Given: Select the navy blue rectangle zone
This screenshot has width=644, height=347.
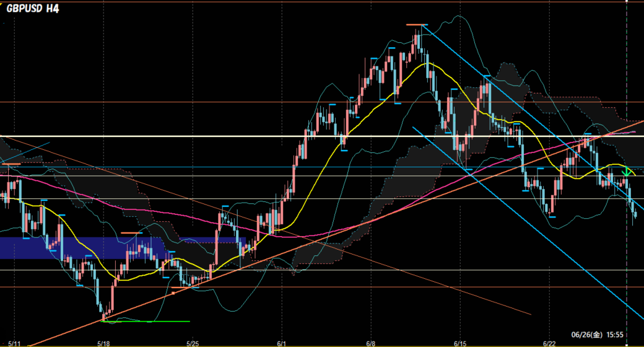Looking at the screenshot, I should (x=123, y=248).
